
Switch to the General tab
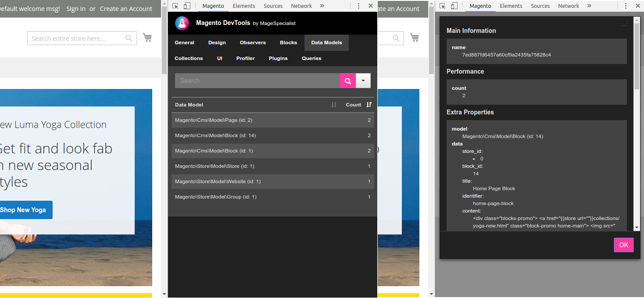click(184, 43)
